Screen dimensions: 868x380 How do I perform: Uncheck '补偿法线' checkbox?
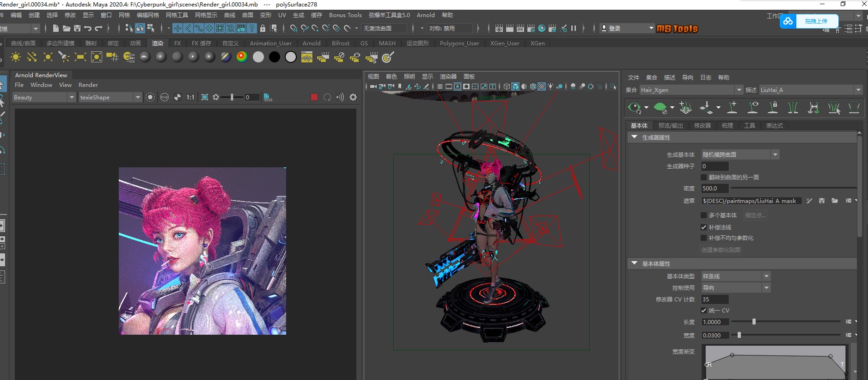point(703,227)
